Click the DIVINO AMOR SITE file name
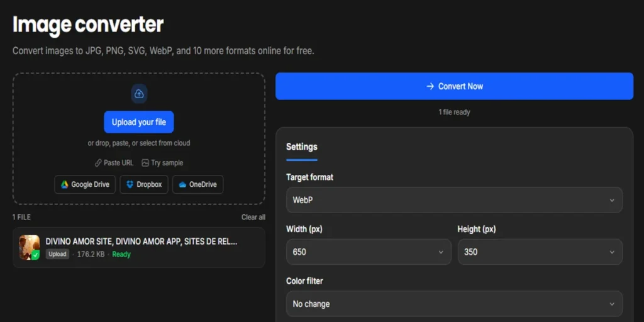Screen dimensions: 644x322 [142, 241]
